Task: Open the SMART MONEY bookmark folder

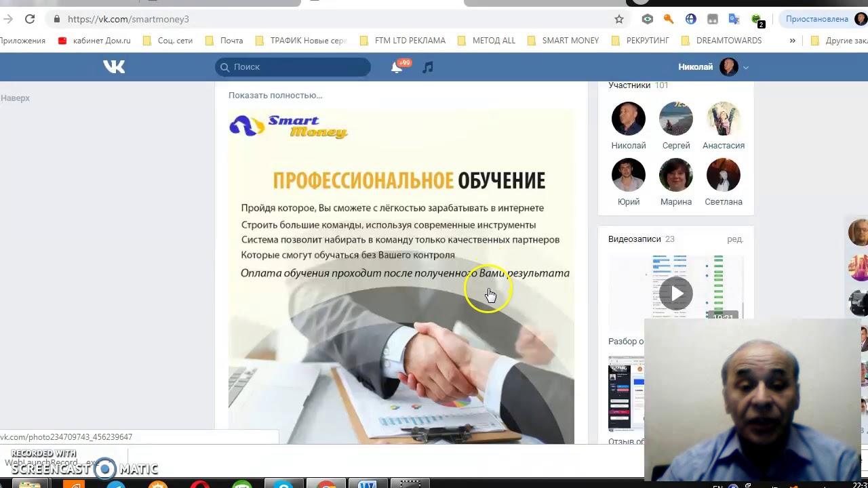Action: 563,41
